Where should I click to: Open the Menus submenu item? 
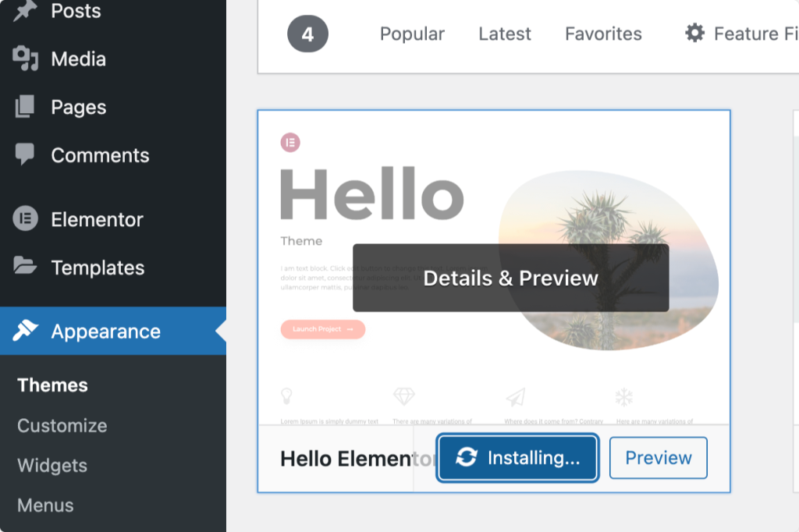coord(45,505)
